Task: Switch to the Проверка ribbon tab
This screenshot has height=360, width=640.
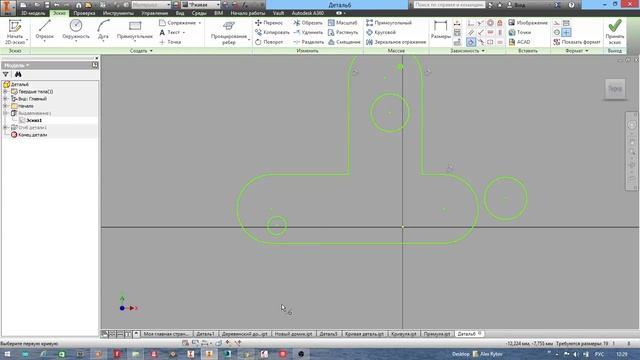Action: point(84,13)
